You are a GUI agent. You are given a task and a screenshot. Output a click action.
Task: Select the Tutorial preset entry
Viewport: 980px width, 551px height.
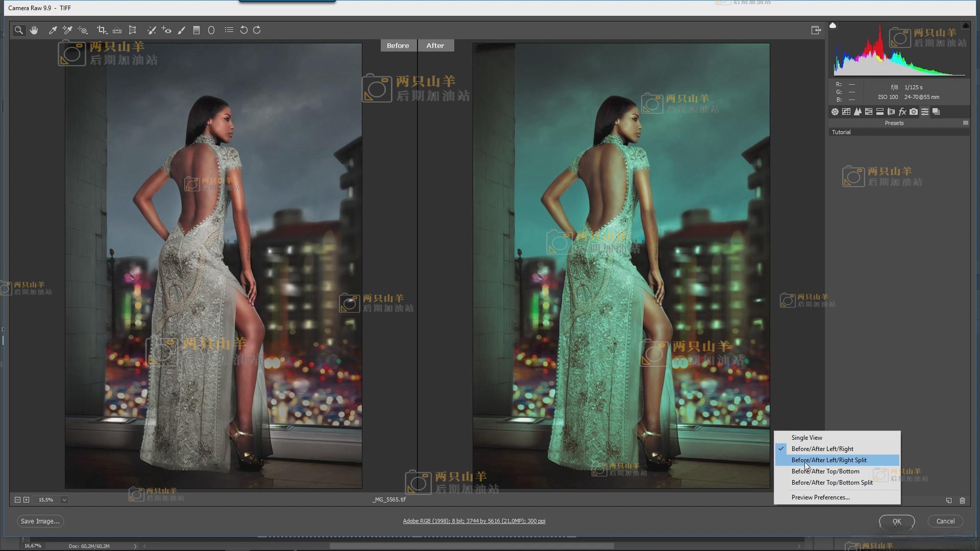tap(841, 132)
